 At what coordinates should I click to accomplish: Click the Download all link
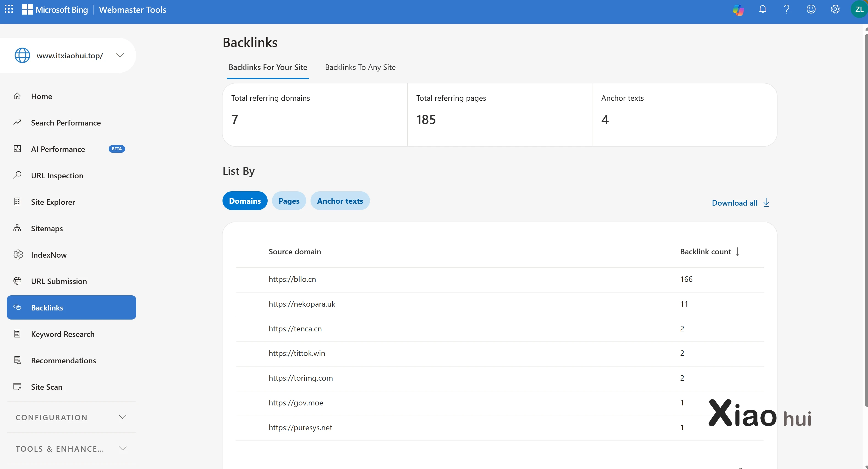(x=735, y=203)
